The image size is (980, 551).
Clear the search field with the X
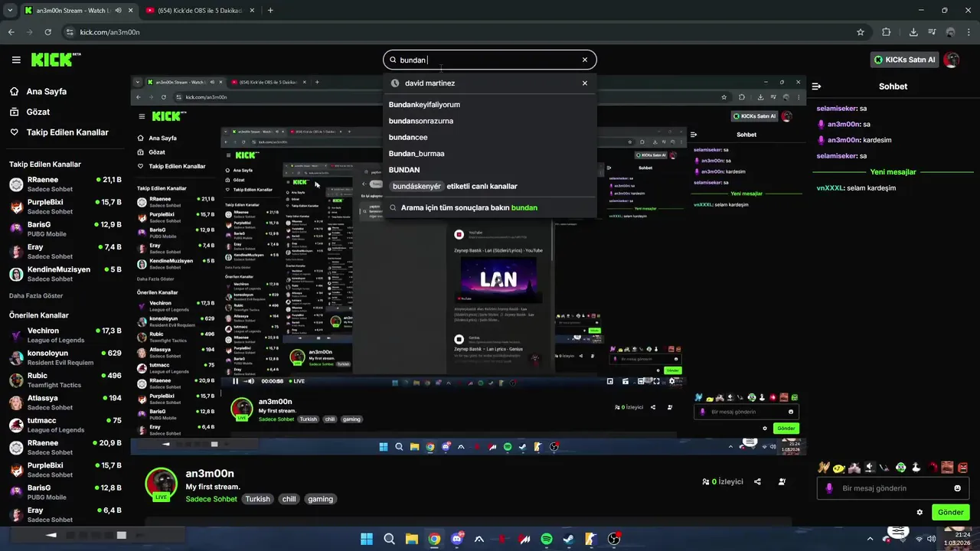coord(585,60)
